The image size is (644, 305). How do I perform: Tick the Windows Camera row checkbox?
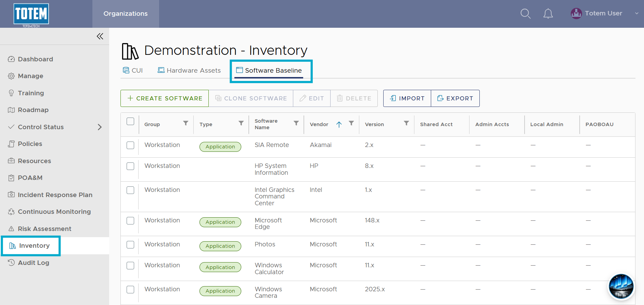130,290
